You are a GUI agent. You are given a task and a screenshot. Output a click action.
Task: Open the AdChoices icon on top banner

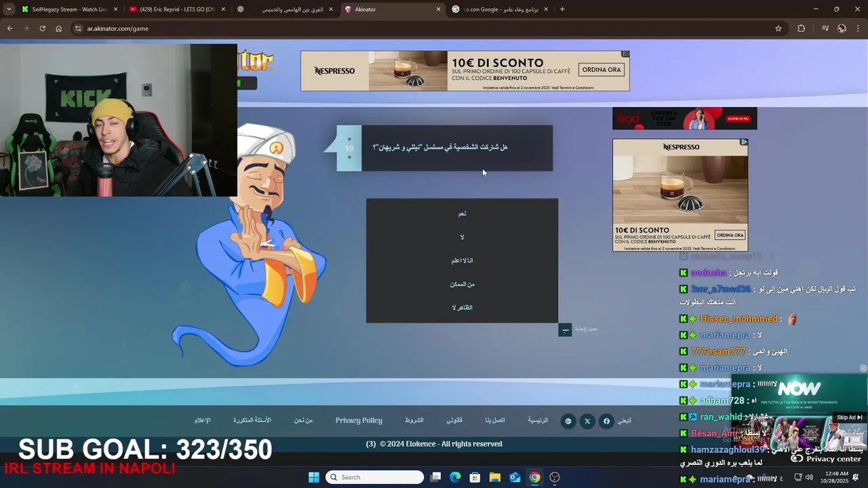(x=626, y=54)
